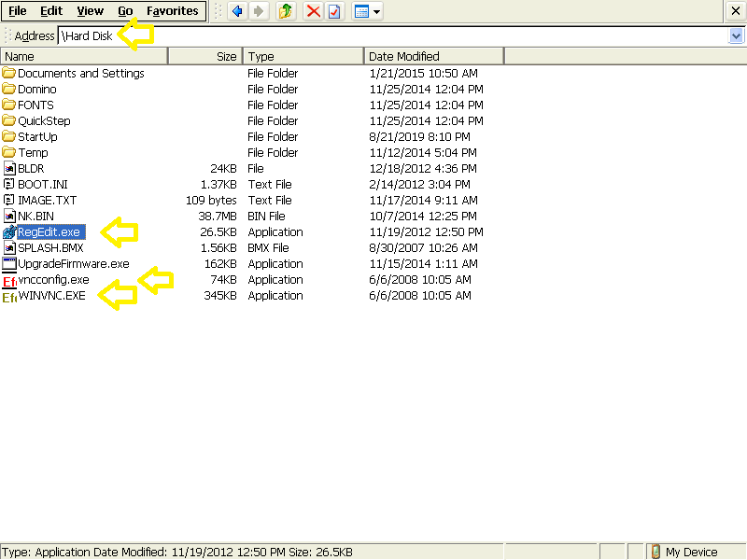
Task: Select the 'BLDR' file name
Action: [x=31, y=168]
